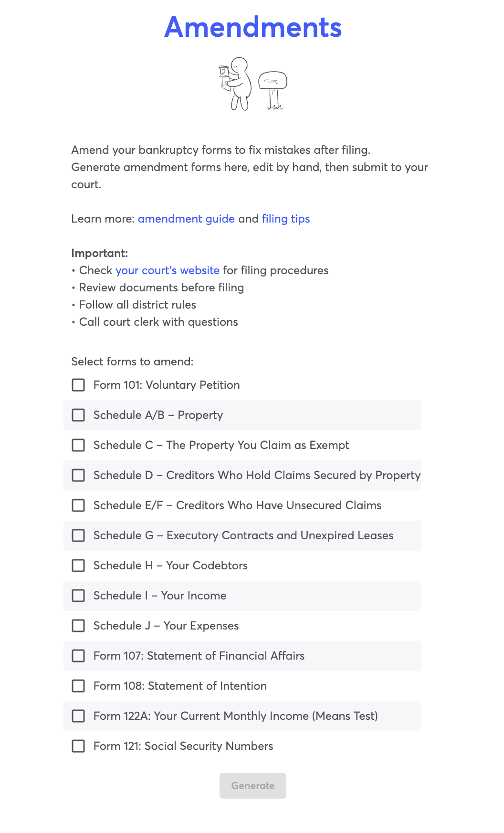Click the Generate button
This screenshot has width=504, height=833.
click(x=253, y=786)
